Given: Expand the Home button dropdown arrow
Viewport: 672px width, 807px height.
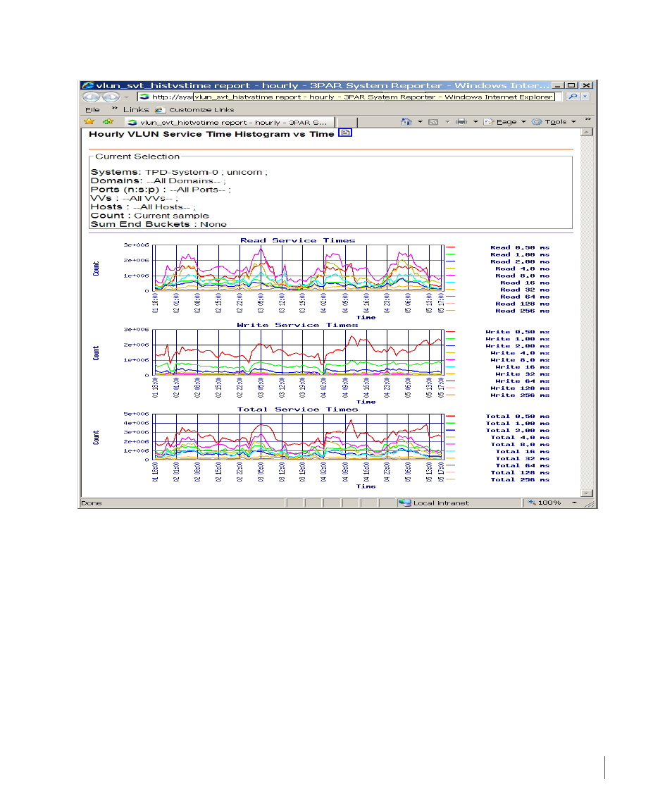Looking at the screenshot, I should [x=420, y=122].
